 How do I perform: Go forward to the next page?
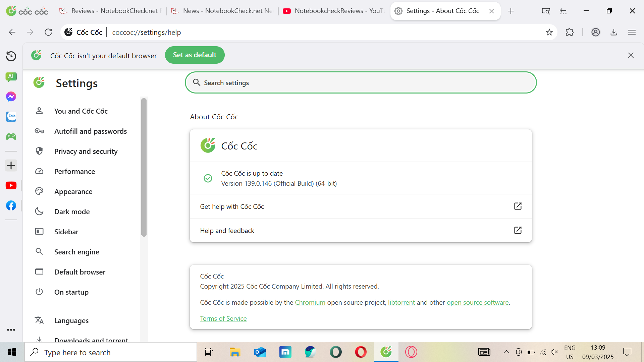click(30, 32)
